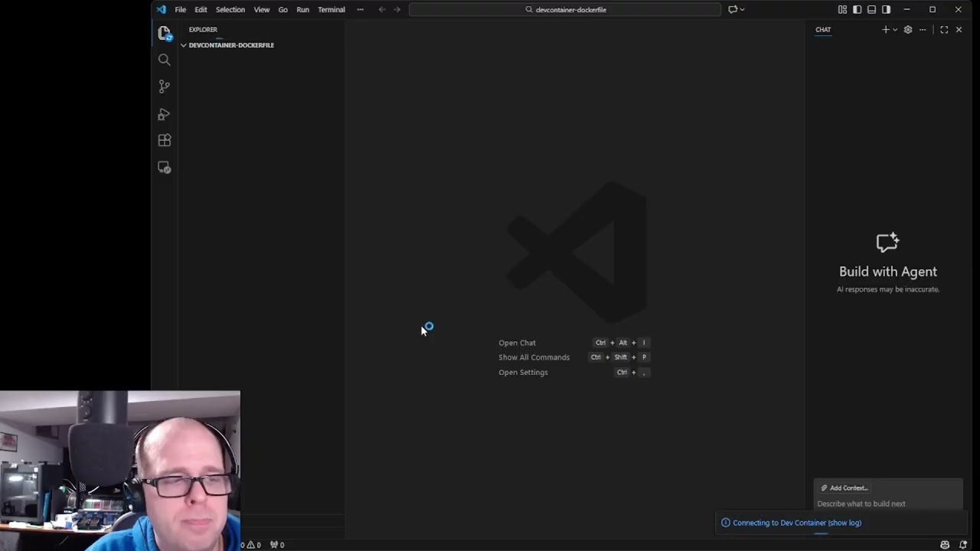Maximize the chat panel

(944, 30)
